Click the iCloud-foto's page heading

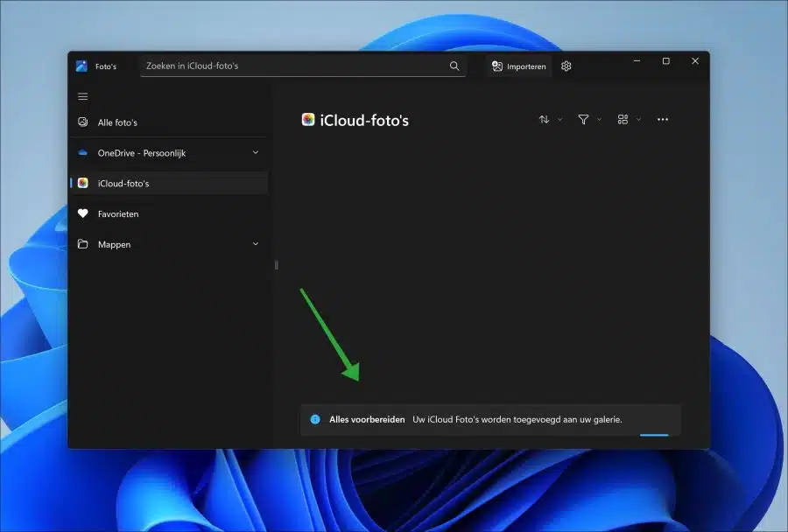tap(364, 121)
